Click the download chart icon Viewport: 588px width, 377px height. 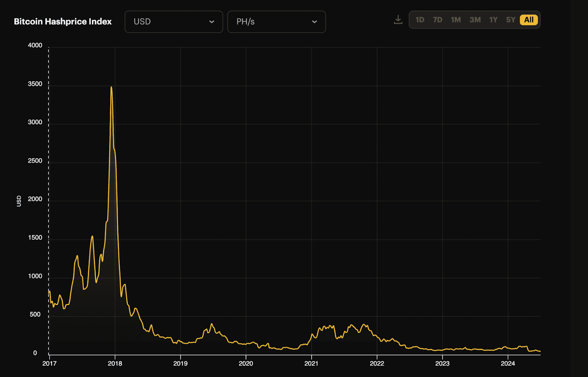pyautogui.click(x=398, y=20)
